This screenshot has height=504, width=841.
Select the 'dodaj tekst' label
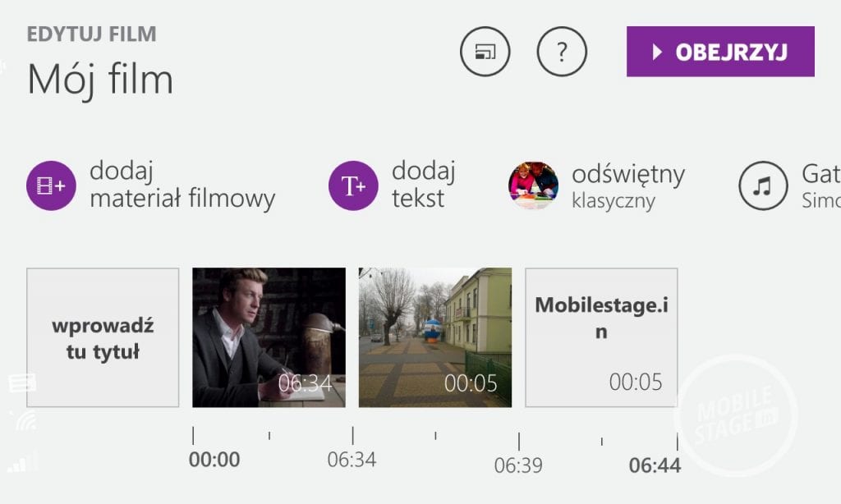[x=423, y=186]
